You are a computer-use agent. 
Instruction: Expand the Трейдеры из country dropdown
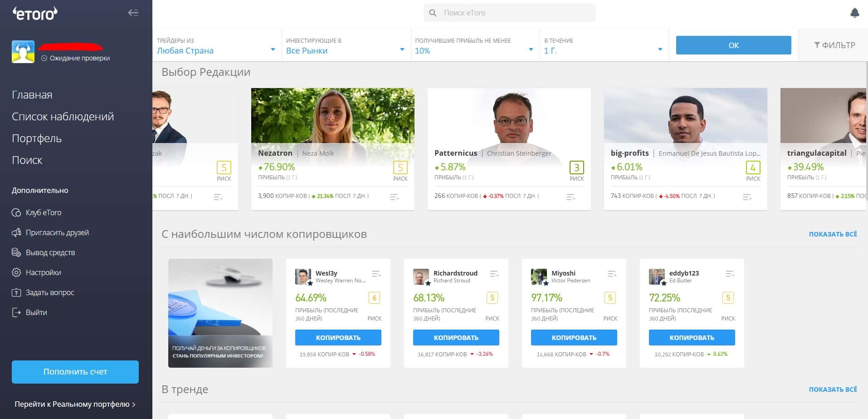pos(217,45)
